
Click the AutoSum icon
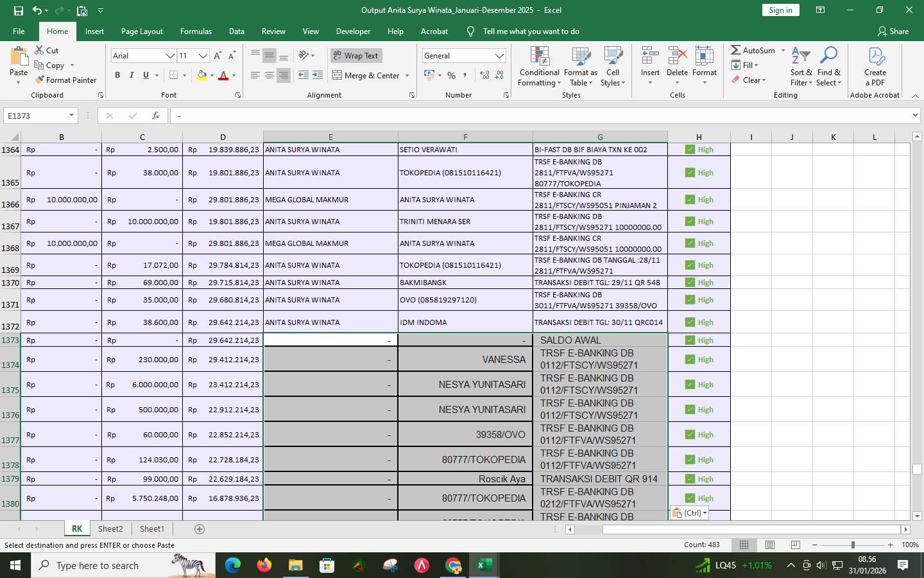point(737,50)
